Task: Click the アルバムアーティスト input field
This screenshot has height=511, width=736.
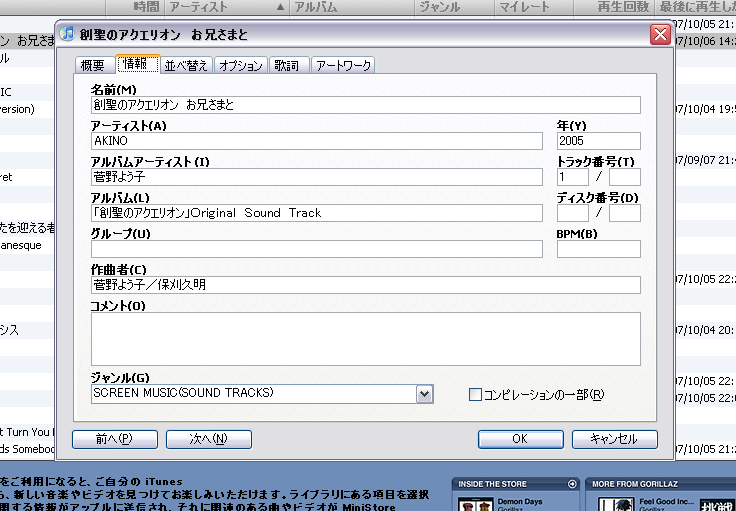Action: (317, 177)
